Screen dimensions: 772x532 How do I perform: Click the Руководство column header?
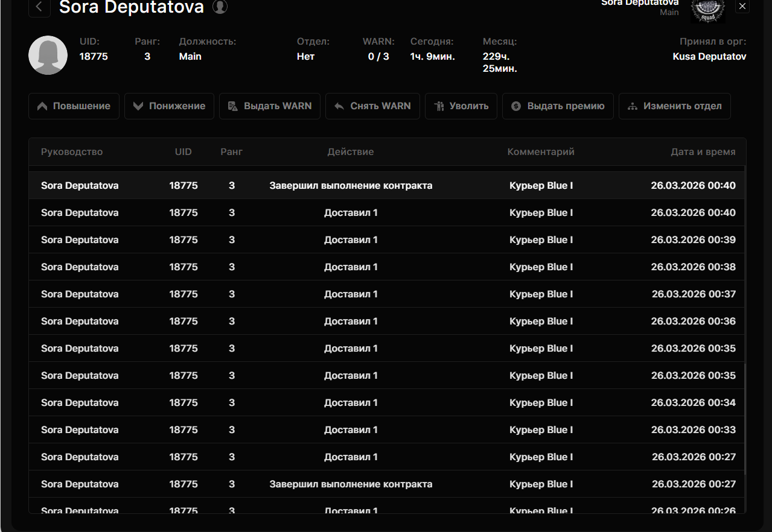[x=72, y=152]
